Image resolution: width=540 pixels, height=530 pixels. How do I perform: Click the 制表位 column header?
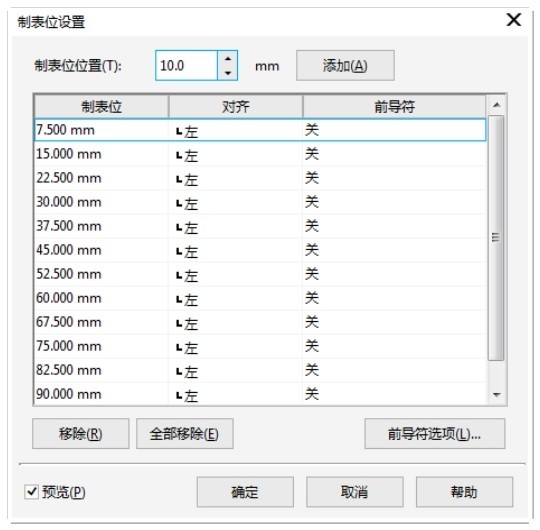click(x=102, y=106)
